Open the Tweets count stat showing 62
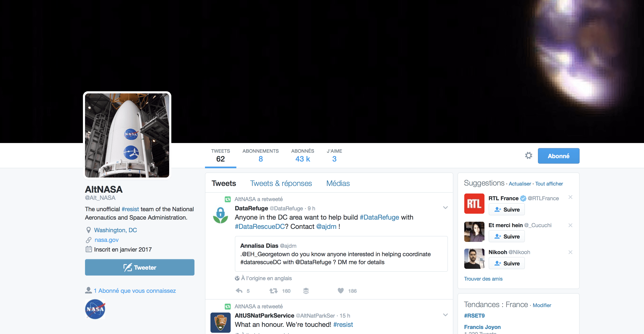 tap(221, 155)
